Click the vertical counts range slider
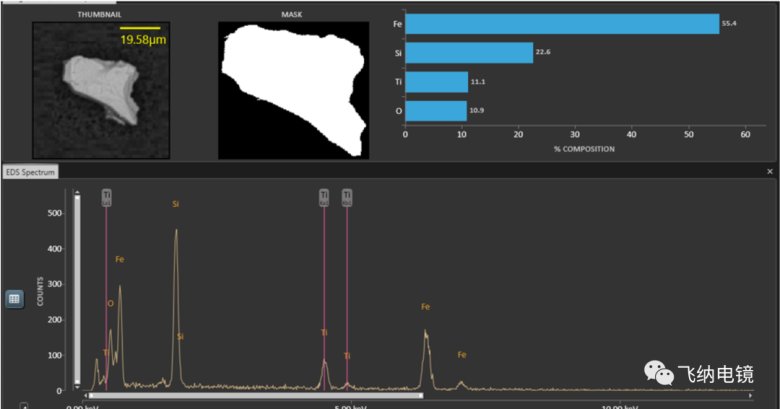This screenshot has height=409, width=780. pyautogui.click(x=76, y=290)
